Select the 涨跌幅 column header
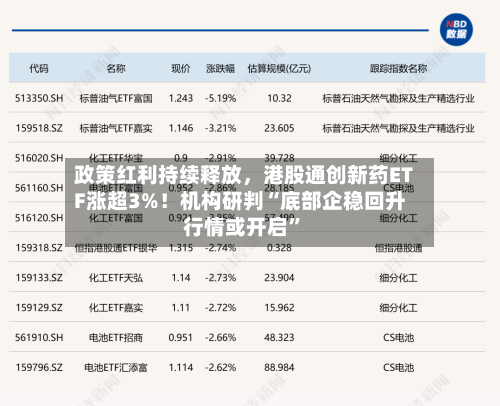The width and height of the screenshot is (500, 406). point(220,68)
